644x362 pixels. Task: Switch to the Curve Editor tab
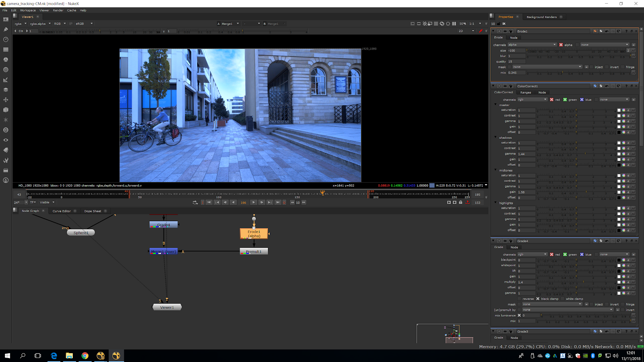tap(62, 211)
